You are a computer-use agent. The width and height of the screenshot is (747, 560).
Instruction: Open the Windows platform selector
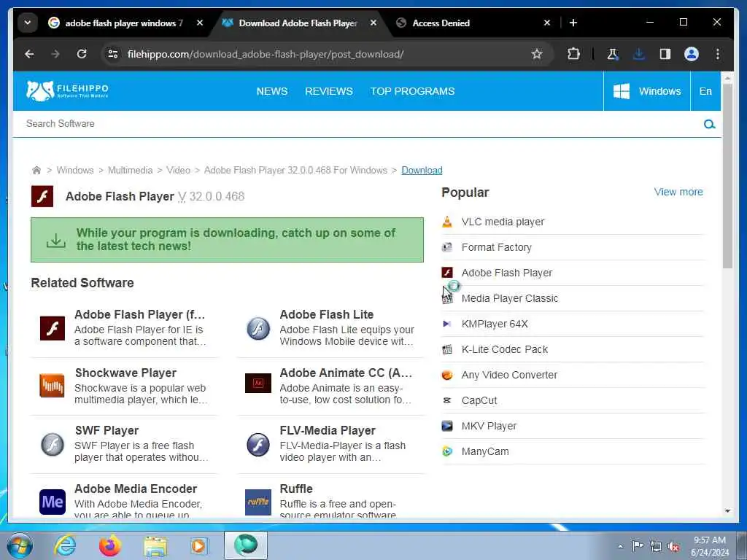[646, 91]
